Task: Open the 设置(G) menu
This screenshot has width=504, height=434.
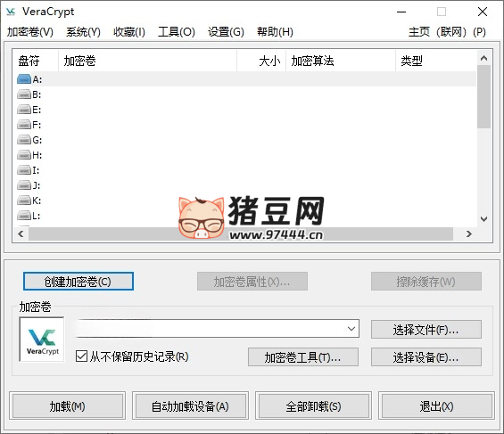Action: pos(226,32)
